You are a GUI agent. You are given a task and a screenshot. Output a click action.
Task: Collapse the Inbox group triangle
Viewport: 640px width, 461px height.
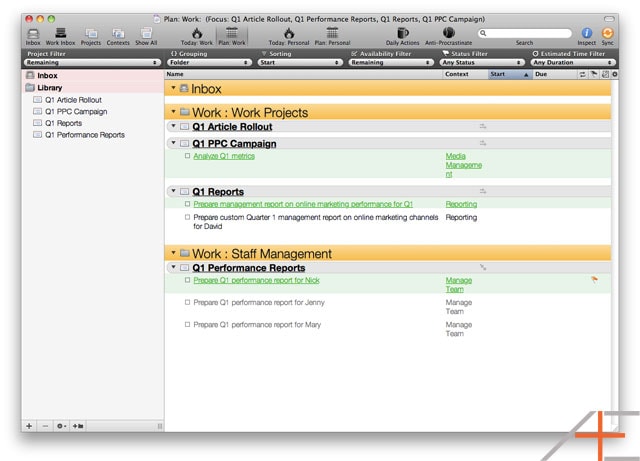pyautogui.click(x=173, y=88)
